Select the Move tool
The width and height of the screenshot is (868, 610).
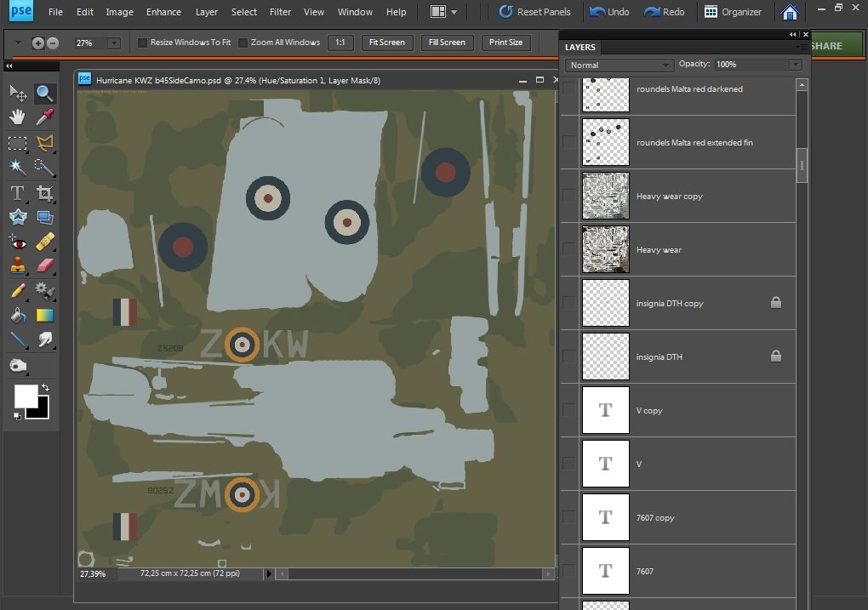pyautogui.click(x=17, y=94)
